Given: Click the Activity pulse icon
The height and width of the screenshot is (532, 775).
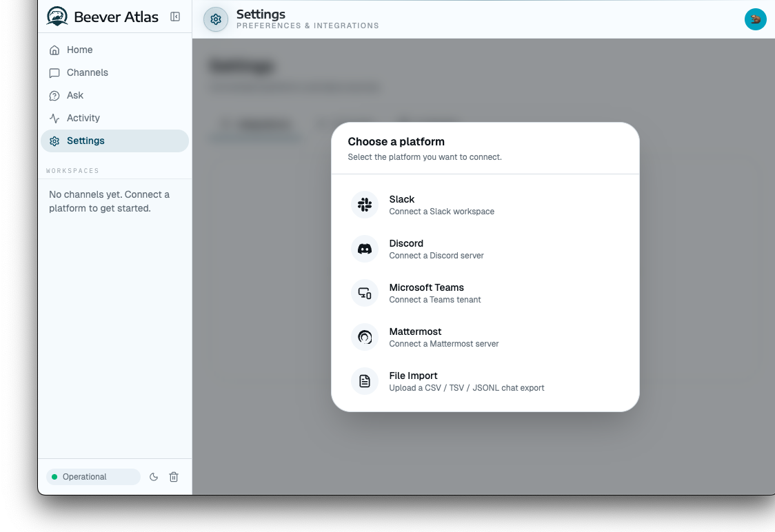Looking at the screenshot, I should click(54, 119).
